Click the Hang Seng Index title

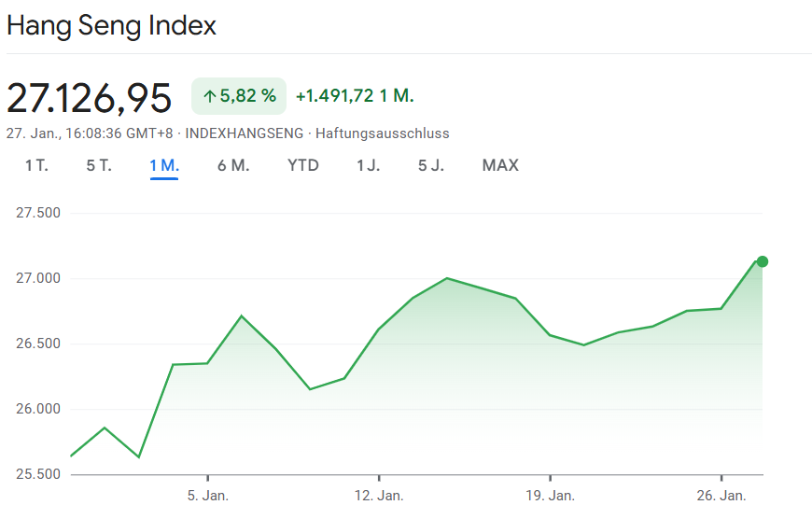(x=111, y=25)
